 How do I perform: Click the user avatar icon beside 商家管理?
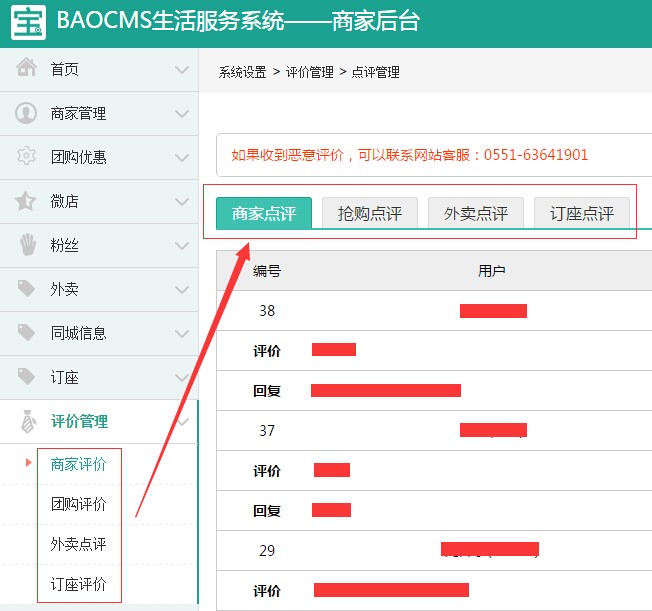[x=26, y=113]
